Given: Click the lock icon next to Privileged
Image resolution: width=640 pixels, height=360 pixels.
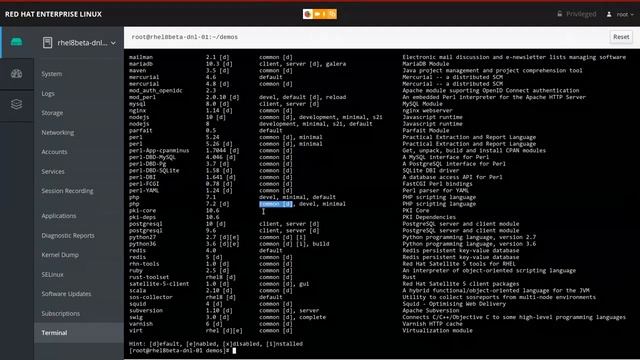Looking at the screenshot, I should [x=560, y=14].
